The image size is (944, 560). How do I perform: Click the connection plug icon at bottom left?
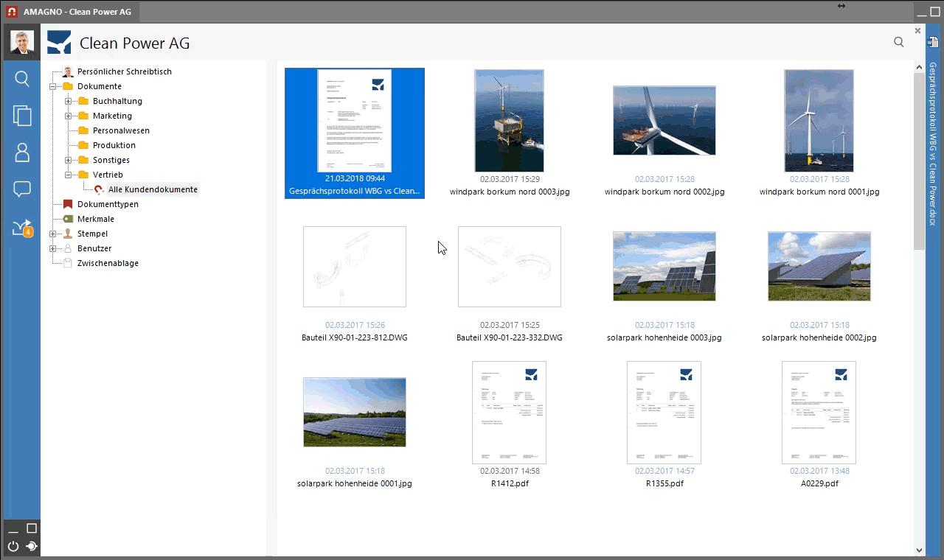(x=32, y=547)
